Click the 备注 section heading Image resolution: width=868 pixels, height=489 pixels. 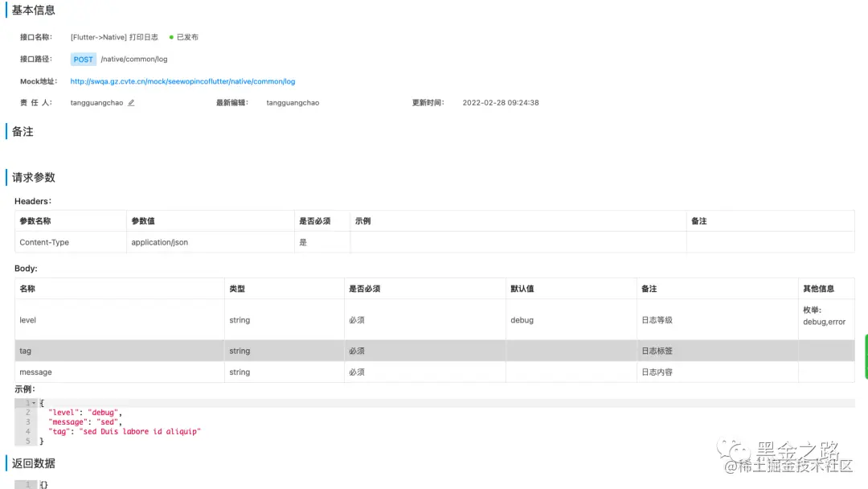(x=23, y=131)
